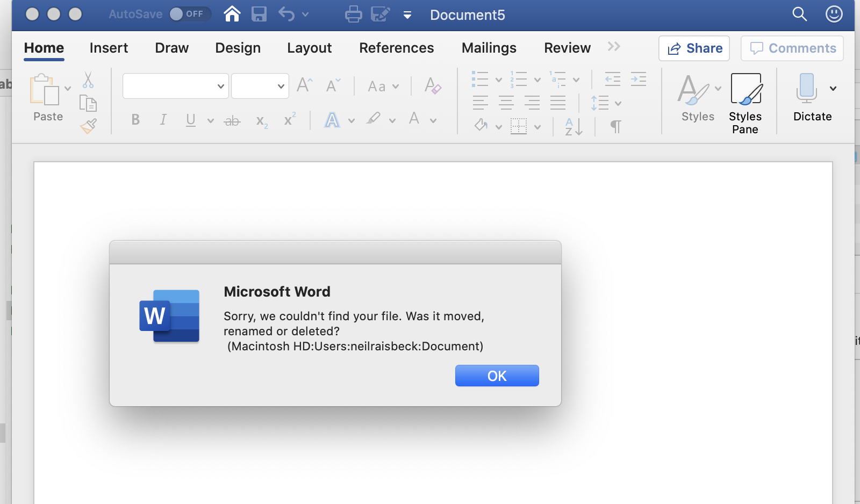Apply superscript formatting
Image resolution: width=860 pixels, height=504 pixels.
click(x=290, y=119)
